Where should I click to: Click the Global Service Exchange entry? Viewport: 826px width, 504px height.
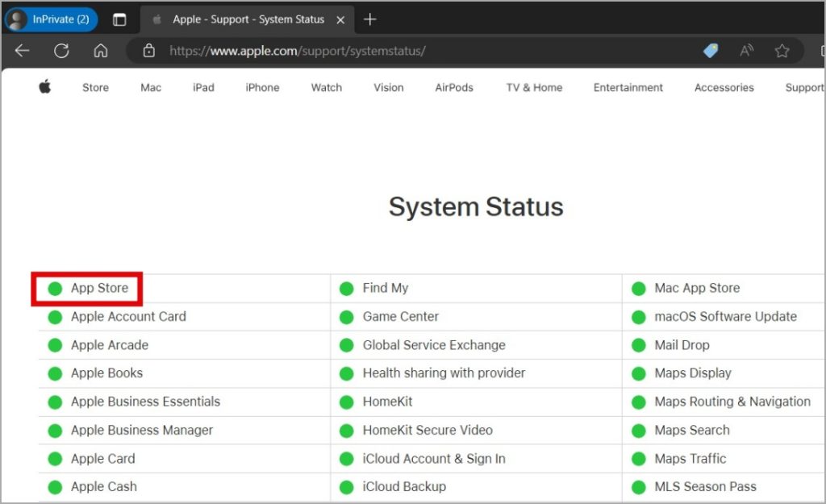[x=434, y=345]
